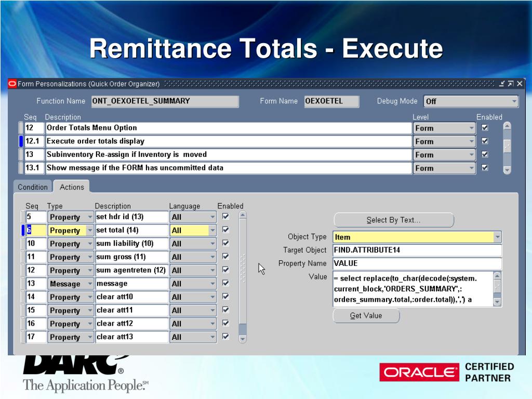Click the actions list scroll down arrow
This screenshot has height=399, width=532.
click(242, 339)
